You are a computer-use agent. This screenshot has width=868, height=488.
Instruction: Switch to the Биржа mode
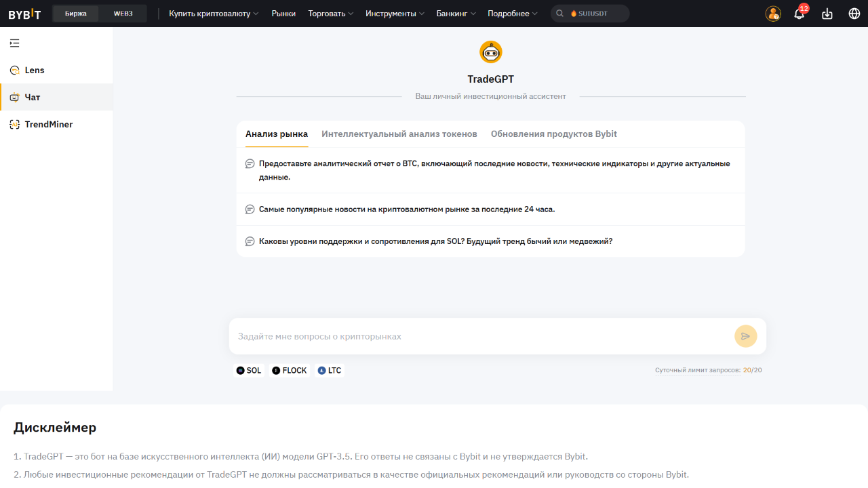pos(76,14)
